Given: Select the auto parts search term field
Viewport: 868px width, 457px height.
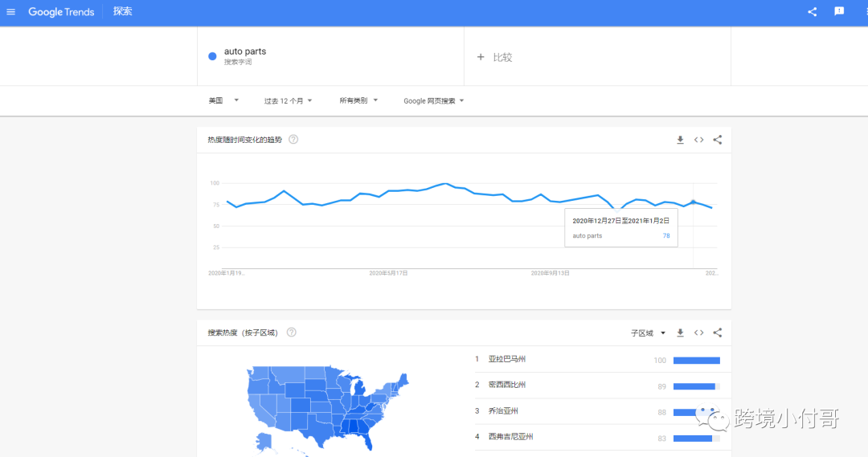Looking at the screenshot, I should 330,56.
